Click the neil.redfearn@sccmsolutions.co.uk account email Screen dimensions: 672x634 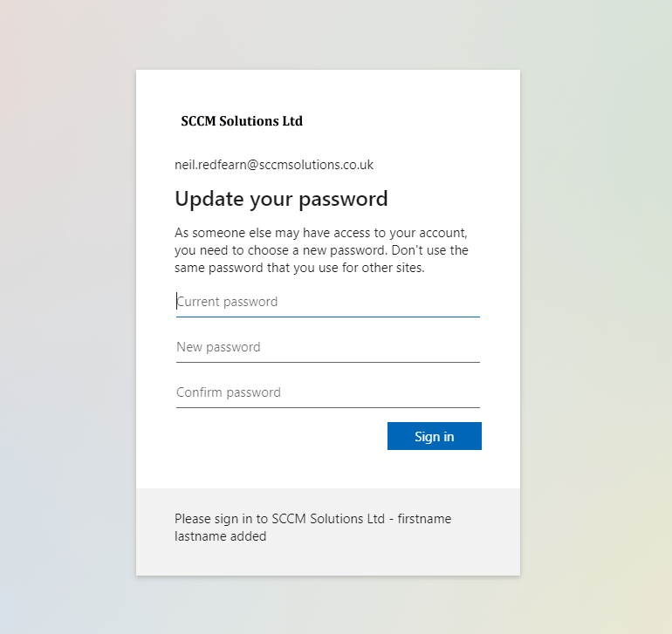274,165
